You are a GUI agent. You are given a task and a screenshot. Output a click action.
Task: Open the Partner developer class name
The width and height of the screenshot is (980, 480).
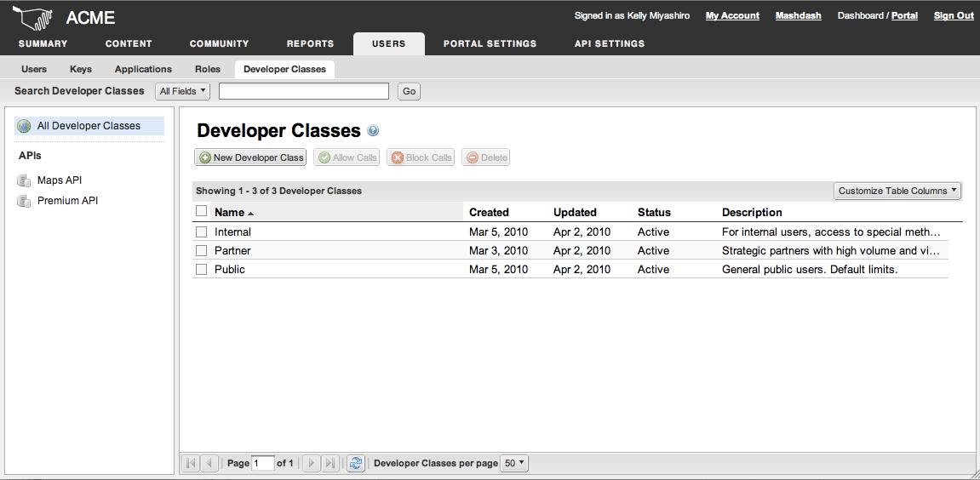coord(232,250)
